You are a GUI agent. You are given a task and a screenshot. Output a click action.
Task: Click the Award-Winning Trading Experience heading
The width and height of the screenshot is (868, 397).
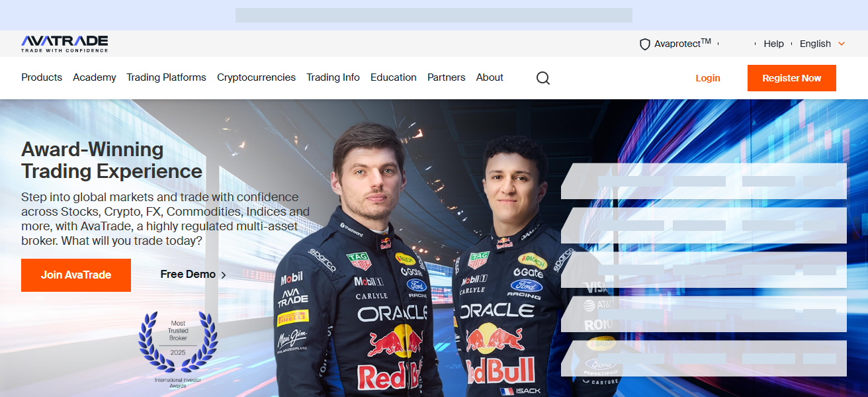(x=112, y=160)
